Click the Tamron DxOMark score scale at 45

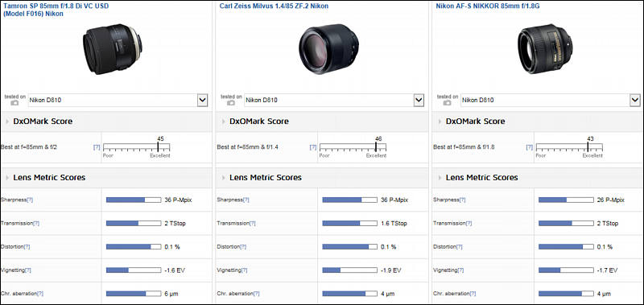pyautogui.click(x=136, y=147)
